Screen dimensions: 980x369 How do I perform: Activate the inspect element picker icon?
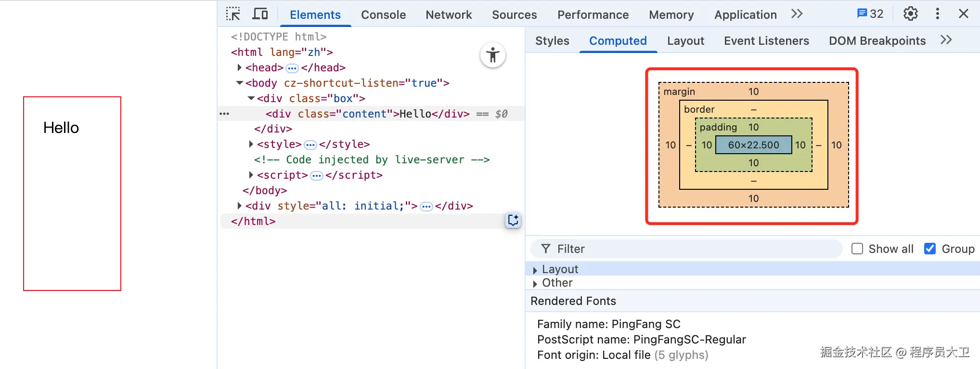(x=233, y=14)
